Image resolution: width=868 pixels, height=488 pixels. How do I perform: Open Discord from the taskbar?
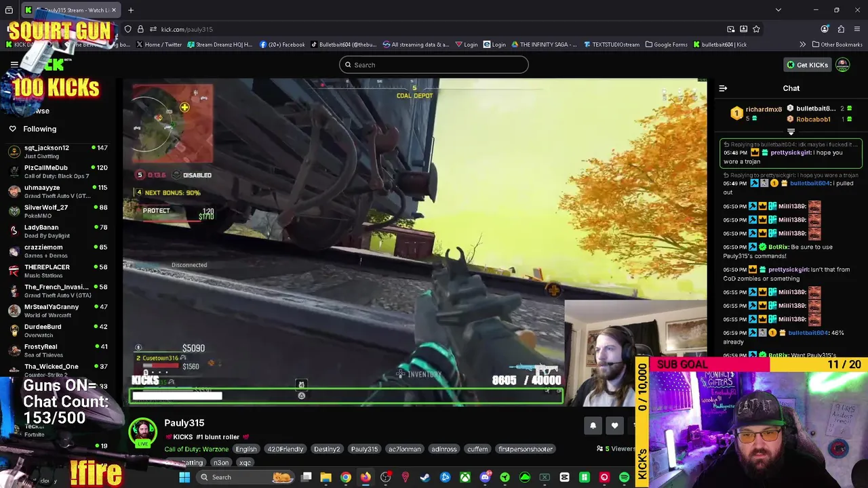(x=485, y=477)
